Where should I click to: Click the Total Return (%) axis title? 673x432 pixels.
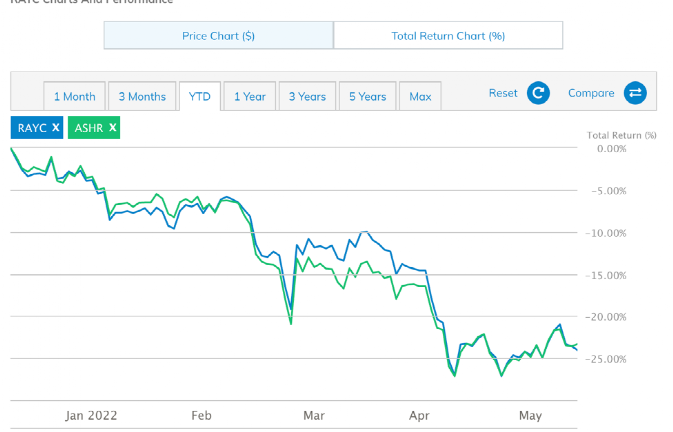pos(621,135)
